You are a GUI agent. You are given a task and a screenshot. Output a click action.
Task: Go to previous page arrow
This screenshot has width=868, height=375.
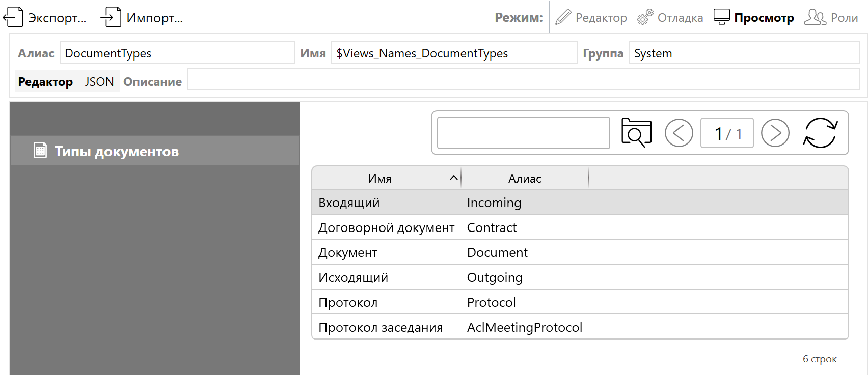[679, 133]
